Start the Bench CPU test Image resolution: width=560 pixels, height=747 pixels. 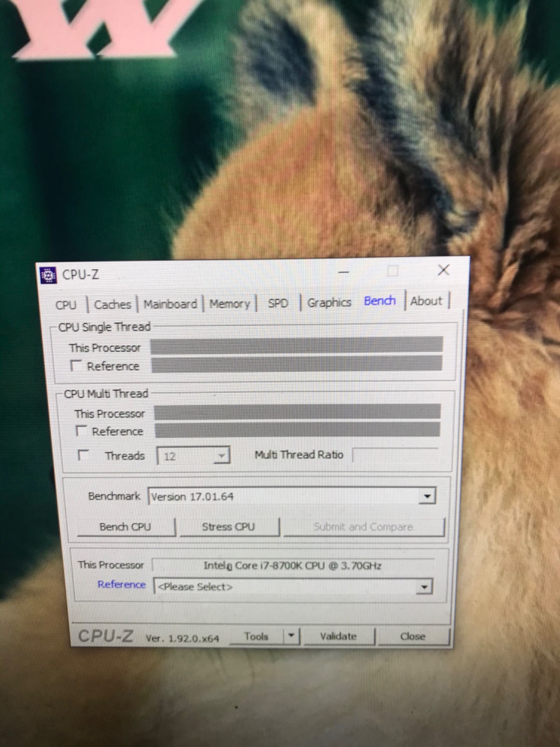pyautogui.click(x=125, y=527)
